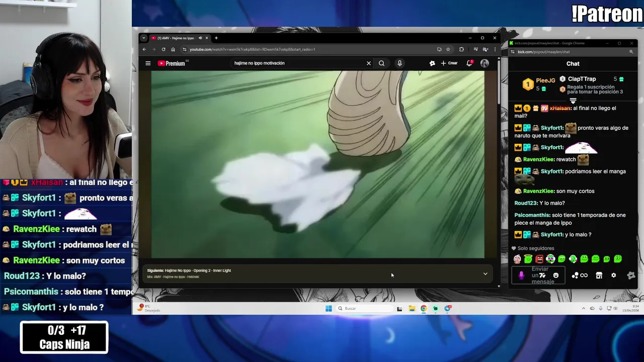The width and height of the screenshot is (644, 362).
Task: Collapse the leaderboard with the small handle
Action: pyautogui.click(x=573, y=101)
